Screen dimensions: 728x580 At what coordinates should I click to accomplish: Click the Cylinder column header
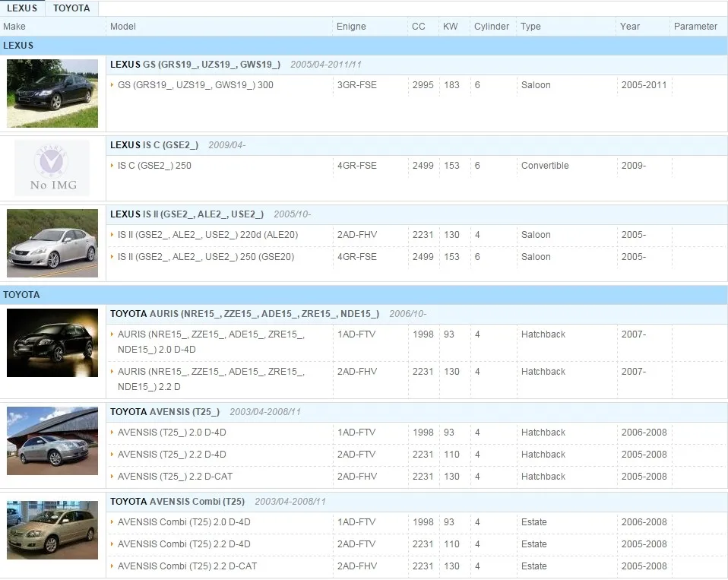[492, 27]
